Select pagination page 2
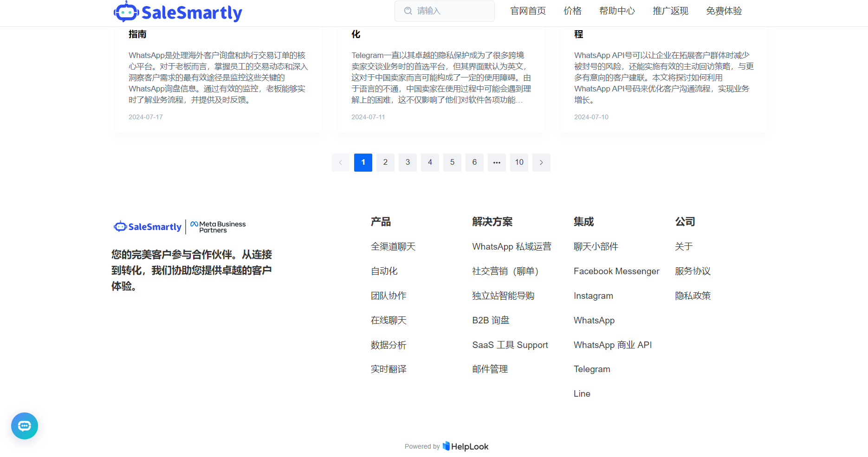 pyautogui.click(x=385, y=162)
